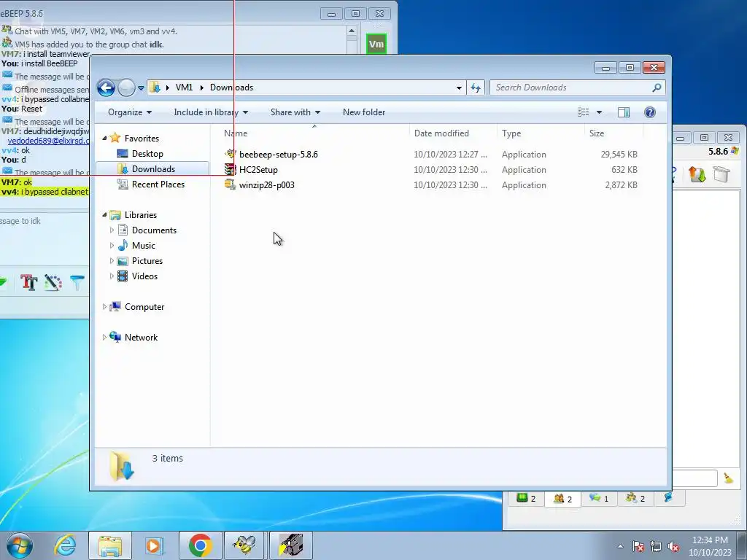Open the view options dropdown arrow
This screenshot has width=747, height=560.
point(600,112)
